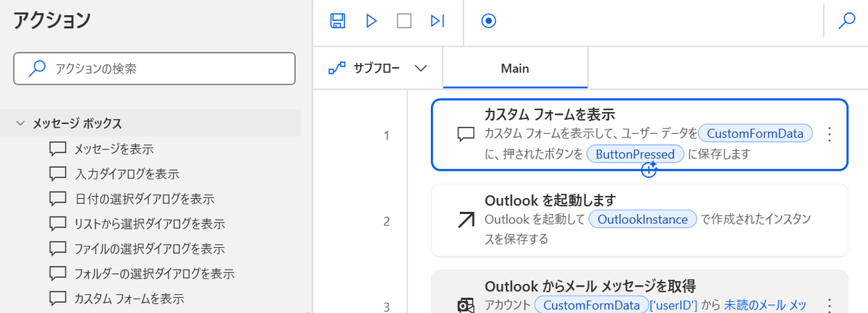868x313 pixels.
Task: Click the bubble icon beside ファイルの選択ダイアログを表示
Action: (58, 249)
